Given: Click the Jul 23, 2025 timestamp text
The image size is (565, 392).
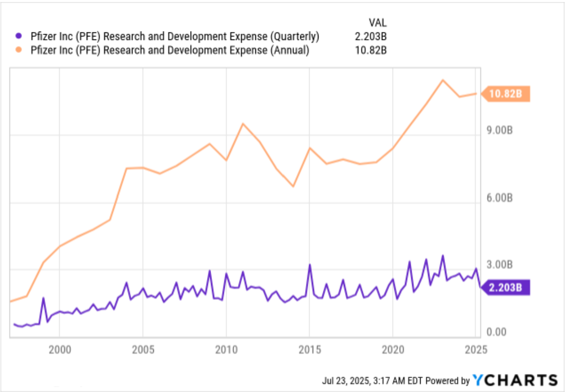Looking at the screenshot, I should (x=372, y=381).
